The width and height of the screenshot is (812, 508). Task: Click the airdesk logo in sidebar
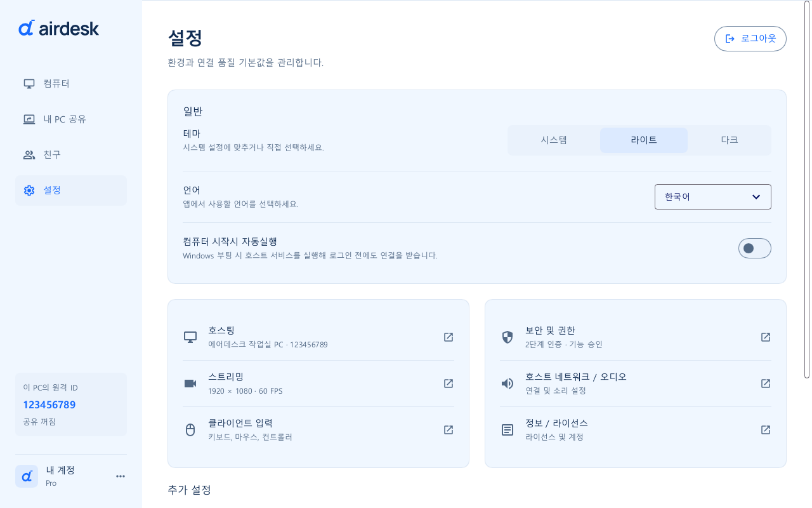(x=58, y=29)
